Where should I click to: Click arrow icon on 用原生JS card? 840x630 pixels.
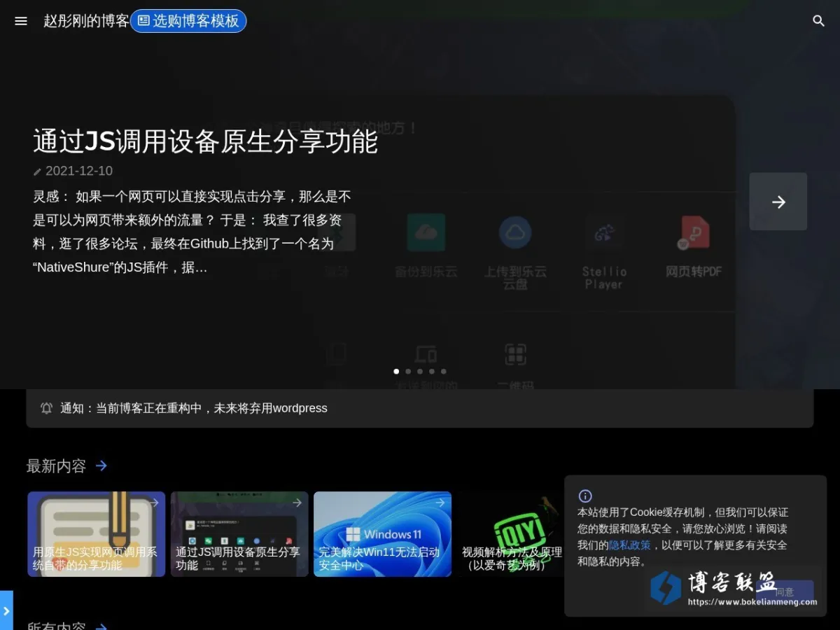(x=154, y=503)
